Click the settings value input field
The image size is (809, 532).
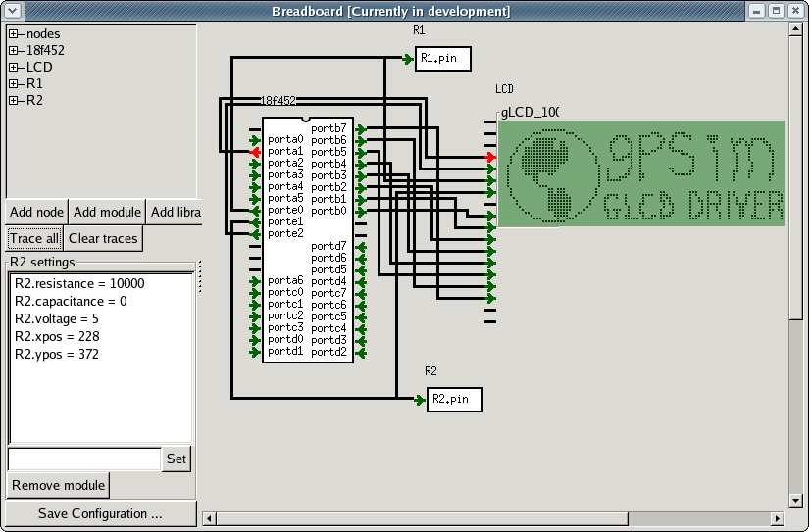coord(83,459)
